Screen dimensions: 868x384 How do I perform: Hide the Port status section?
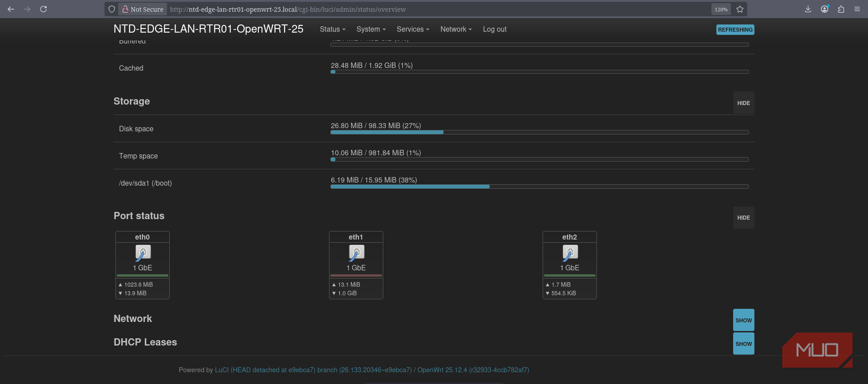(744, 218)
